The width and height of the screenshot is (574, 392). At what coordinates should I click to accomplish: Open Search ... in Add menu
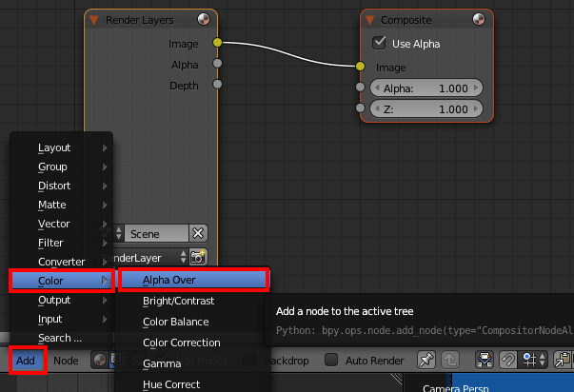click(x=61, y=338)
